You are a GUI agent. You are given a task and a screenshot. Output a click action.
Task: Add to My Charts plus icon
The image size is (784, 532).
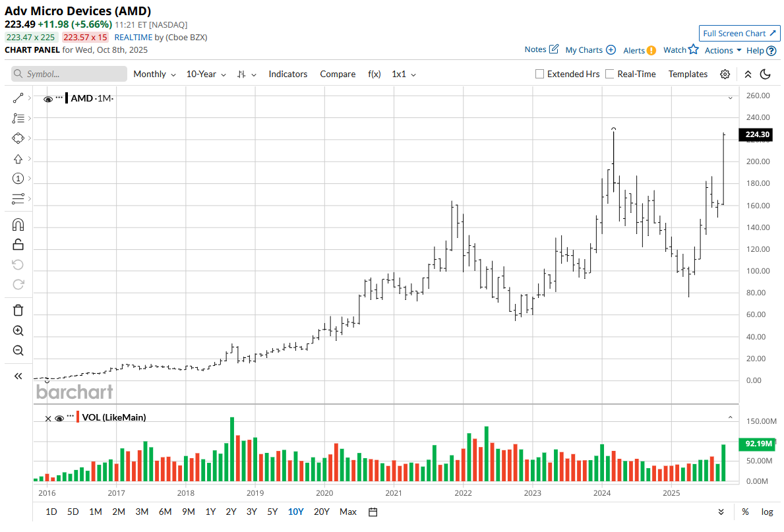[x=611, y=49]
